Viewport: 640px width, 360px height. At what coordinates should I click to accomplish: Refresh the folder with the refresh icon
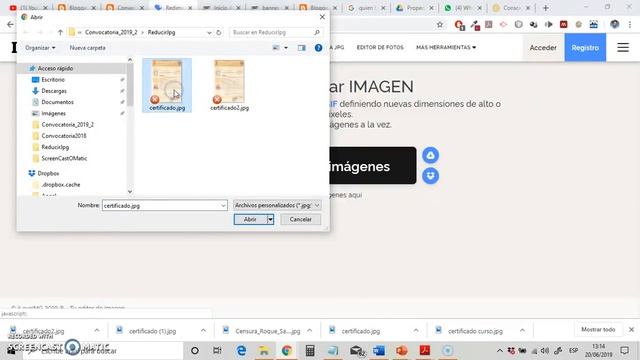219,32
